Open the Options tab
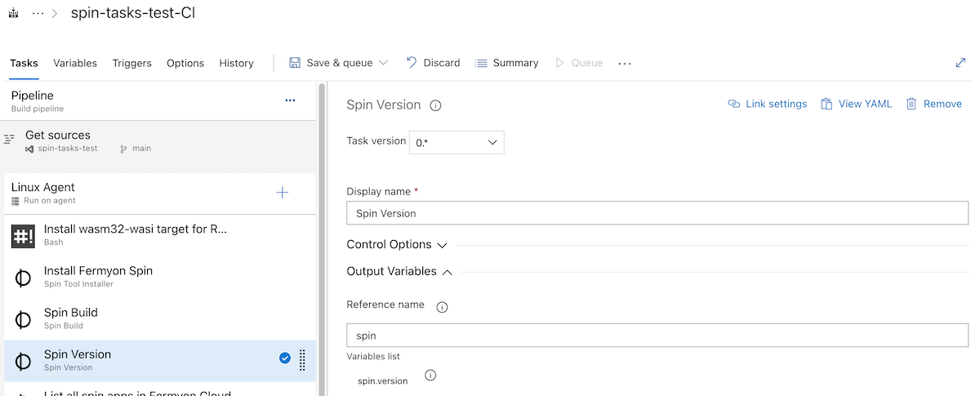The width and height of the screenshot is (980, 396). coord(185,63)
